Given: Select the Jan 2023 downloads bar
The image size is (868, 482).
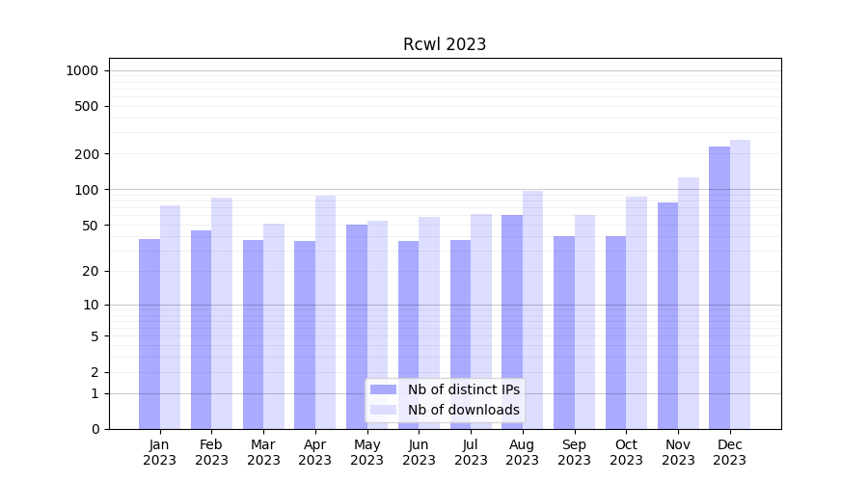Looking at the screenshot, I should tap(170, 317).
